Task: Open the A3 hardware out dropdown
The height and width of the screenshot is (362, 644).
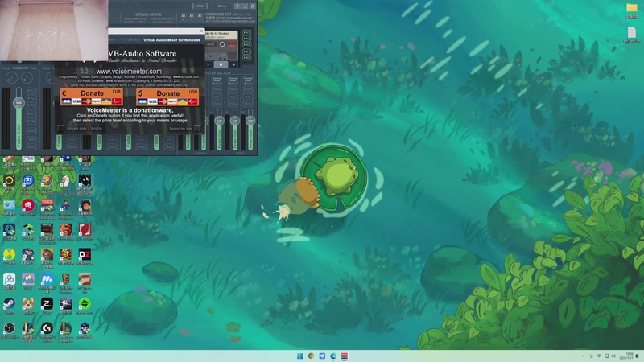Action: pos(200,17)
